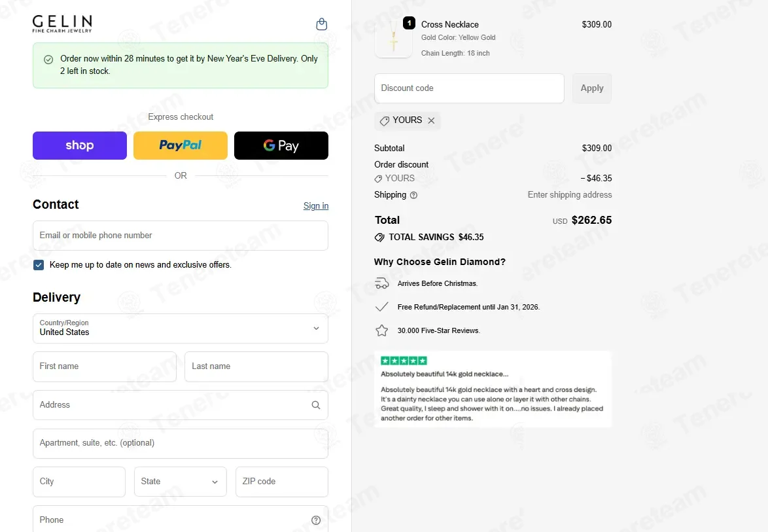This screenshot has width=768, height=532.
Task: Pay with Google Pay express button
Action: pyautogui.click(x=281, y=145)
